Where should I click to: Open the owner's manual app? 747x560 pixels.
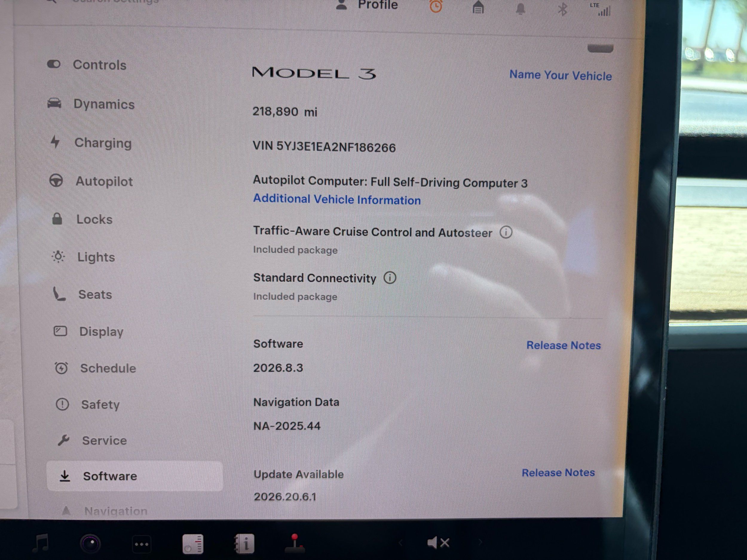pos(244,544)
